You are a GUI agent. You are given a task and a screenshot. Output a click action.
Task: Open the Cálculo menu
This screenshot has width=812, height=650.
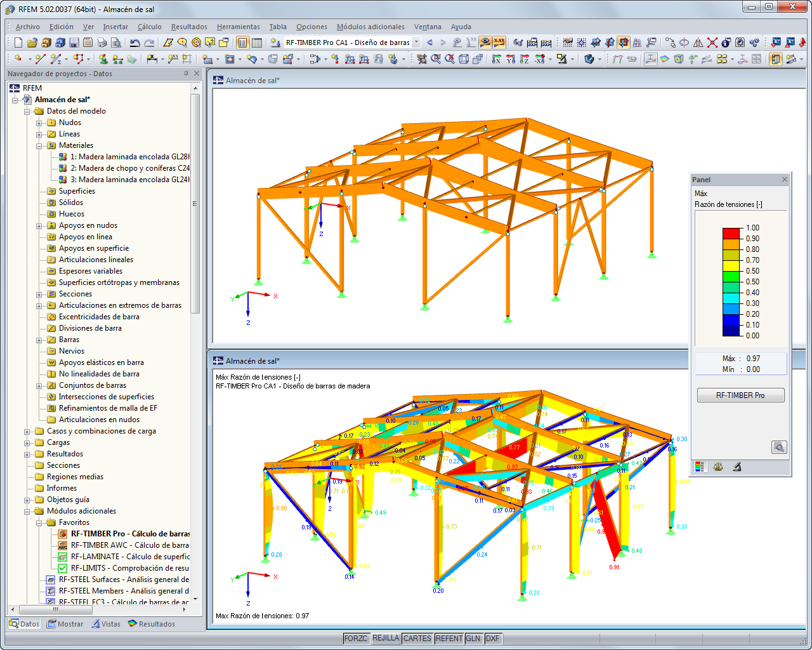pyautogui.click(x=150, y=27)
